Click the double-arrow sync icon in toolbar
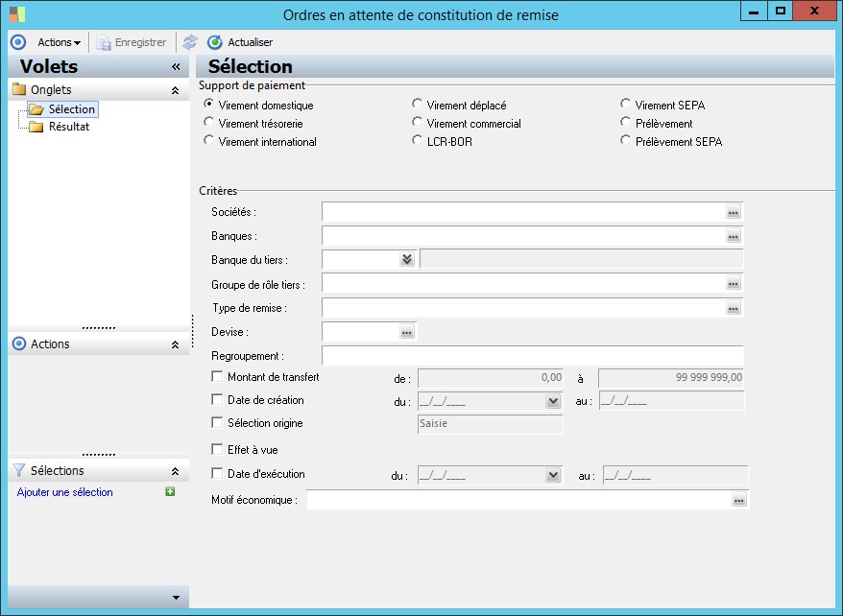Viewport: 843px width, 616px height. coord(190,42)
